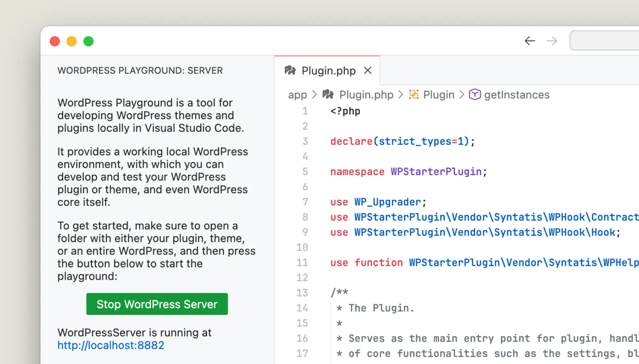
Task: Click the app breadcrumb icon
Action: (297, 95)
